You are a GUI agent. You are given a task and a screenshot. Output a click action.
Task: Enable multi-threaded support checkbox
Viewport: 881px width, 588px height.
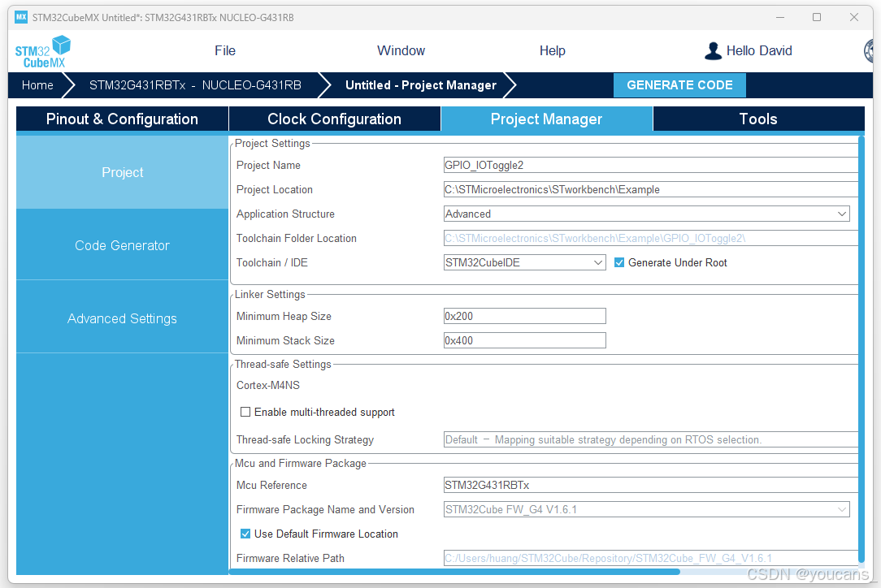click(245, 412)
